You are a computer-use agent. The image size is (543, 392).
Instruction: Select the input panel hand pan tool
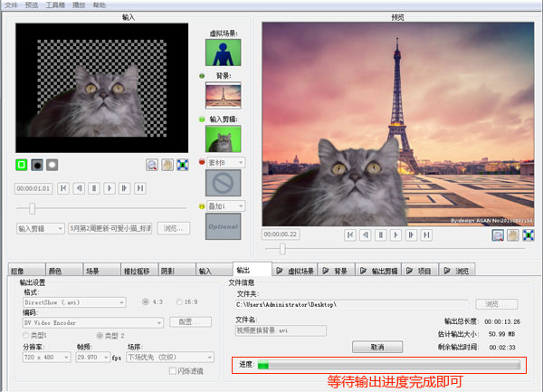167,165
